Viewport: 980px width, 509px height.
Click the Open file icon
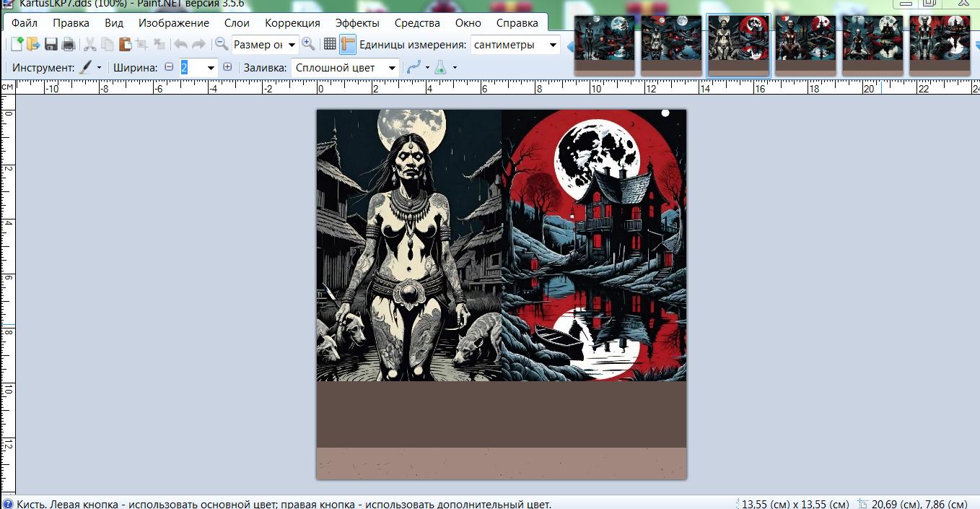coord(33,45)
